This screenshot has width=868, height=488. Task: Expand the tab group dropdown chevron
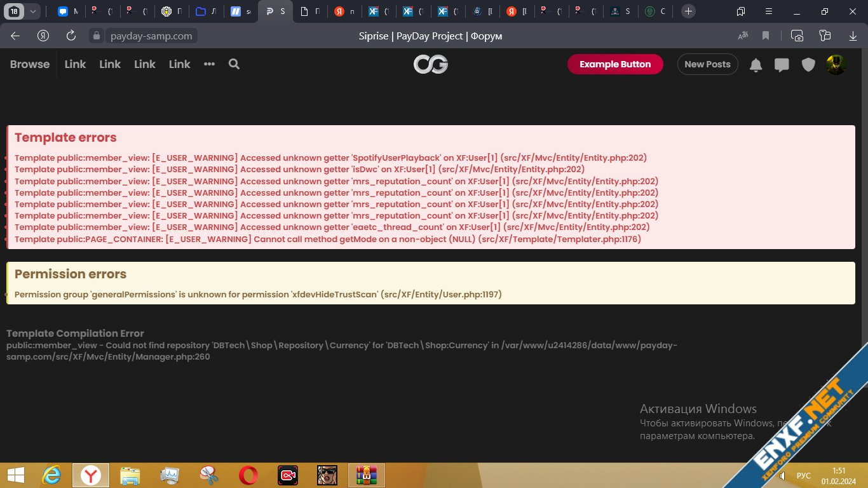coord(33,11)
